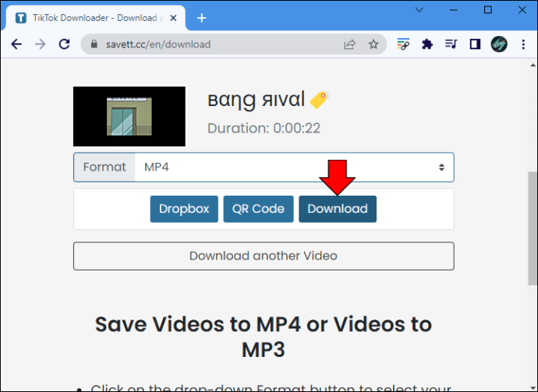Image resolution: width=538 pixels, height=392 pixels.
Task: Save the video to Dropbox
Action: tap(184, 209)
